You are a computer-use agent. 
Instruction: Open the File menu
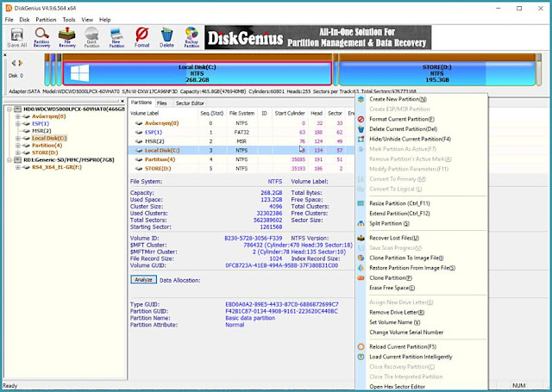click(x=9, y=20)
